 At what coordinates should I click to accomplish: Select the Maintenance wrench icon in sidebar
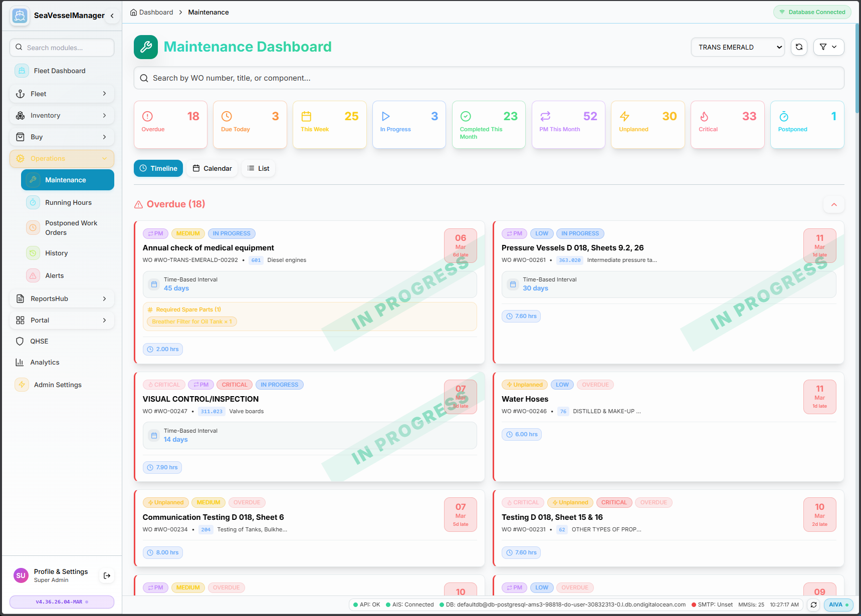click(x=33, y=179)
